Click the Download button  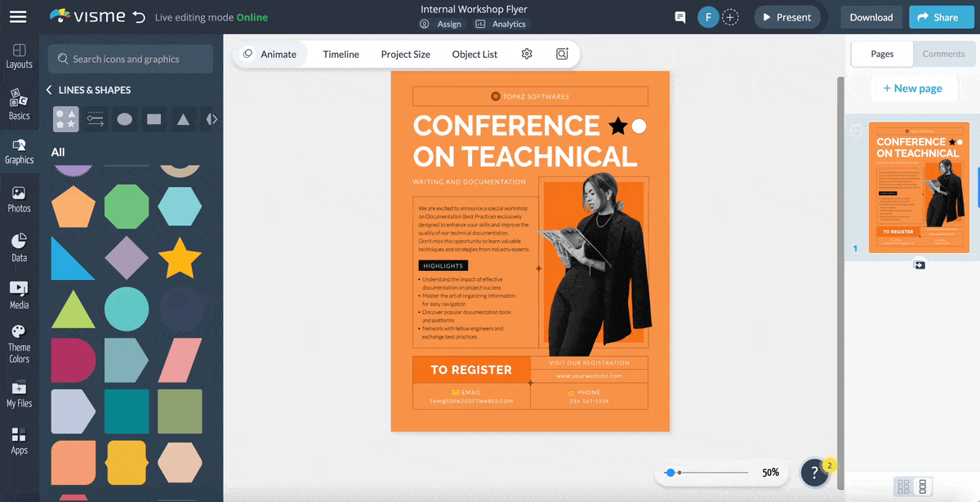(x=871, y=16)
